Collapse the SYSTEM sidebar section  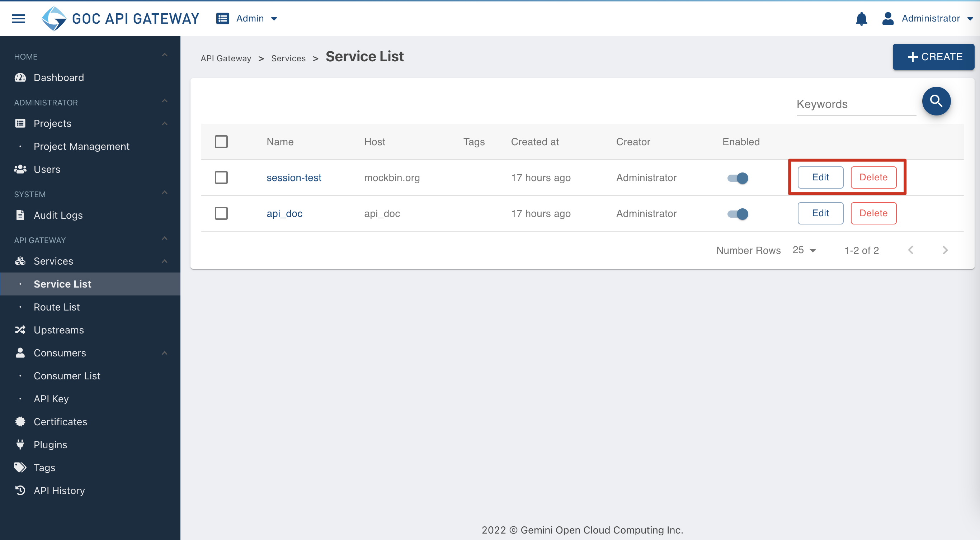(x=164, y=193)
